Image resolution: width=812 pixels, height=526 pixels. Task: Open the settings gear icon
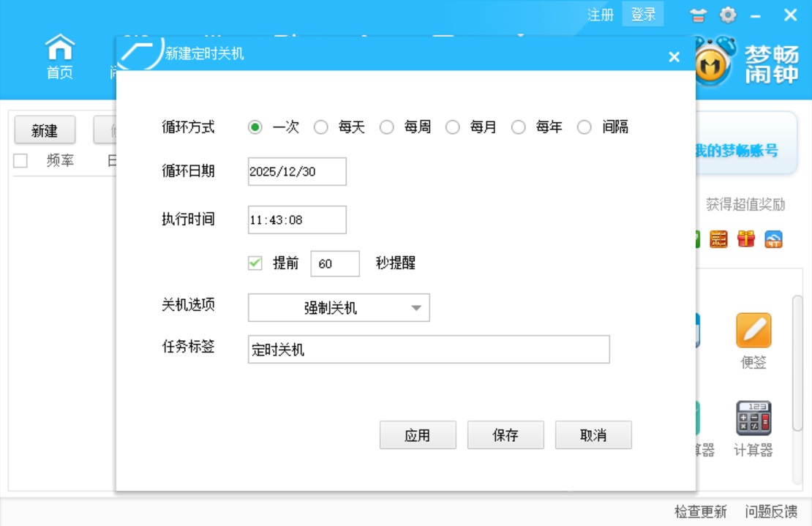[727, 15]
